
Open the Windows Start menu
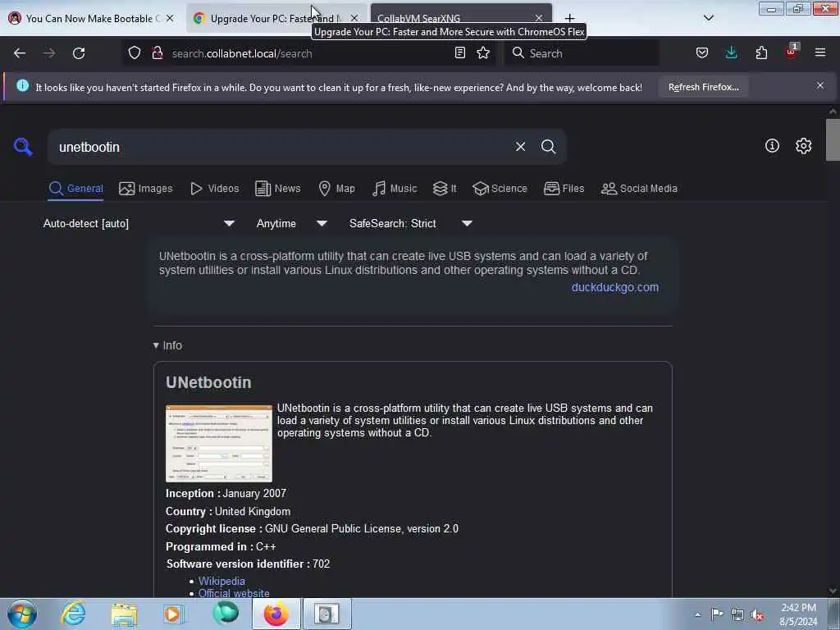22,614
